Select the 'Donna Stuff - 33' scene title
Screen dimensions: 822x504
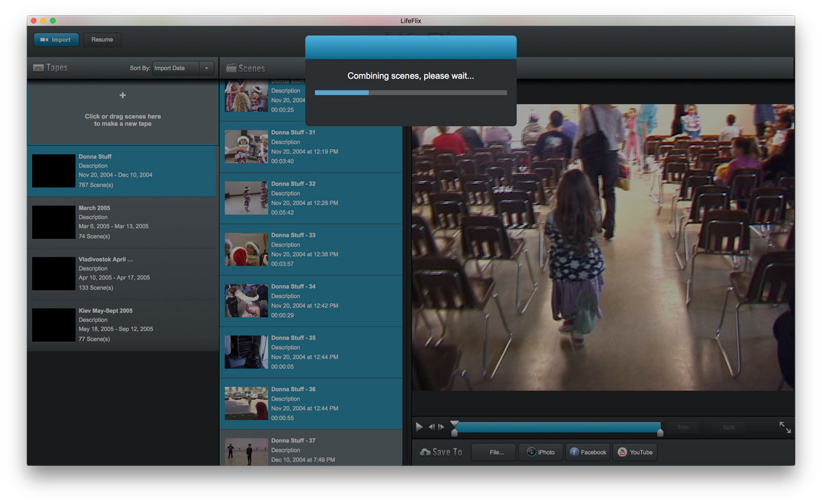click(x=293, y=235)
